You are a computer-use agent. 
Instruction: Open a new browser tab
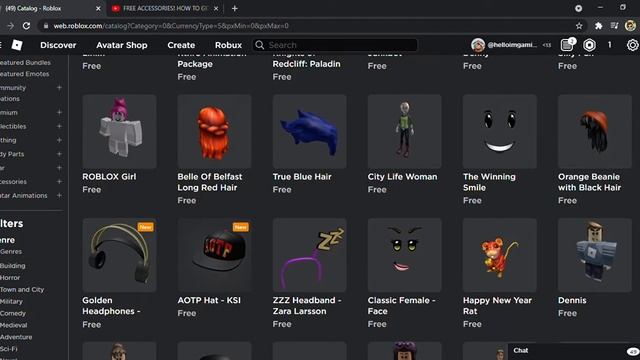tap(235, 8)
